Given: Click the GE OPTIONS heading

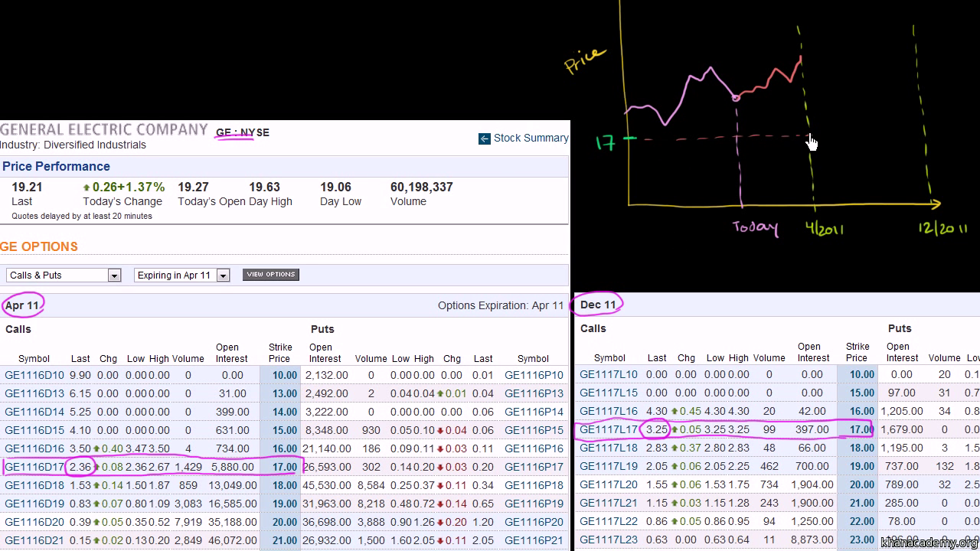Looking at the screenshot, I should click(x=39, y=246).
